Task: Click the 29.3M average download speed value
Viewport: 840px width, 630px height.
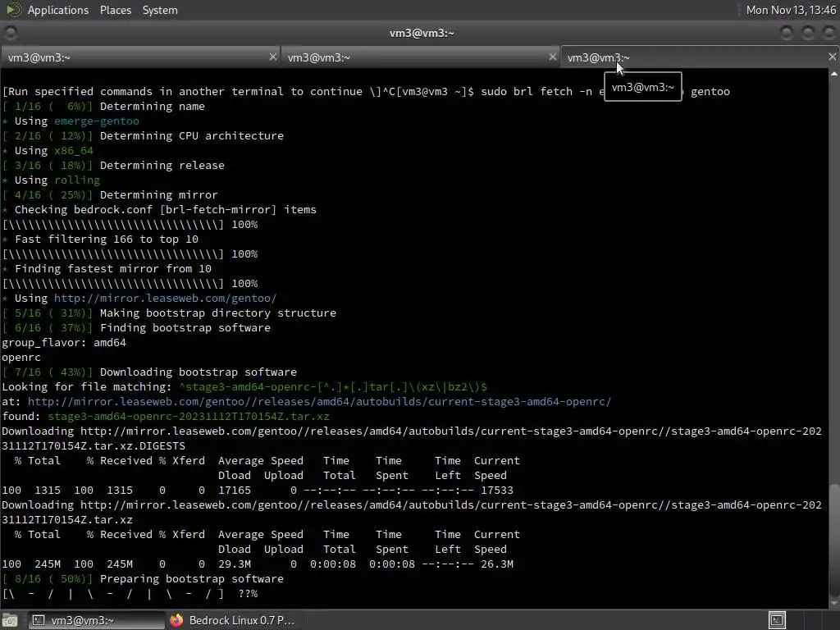Action: [x=235, y=564]
